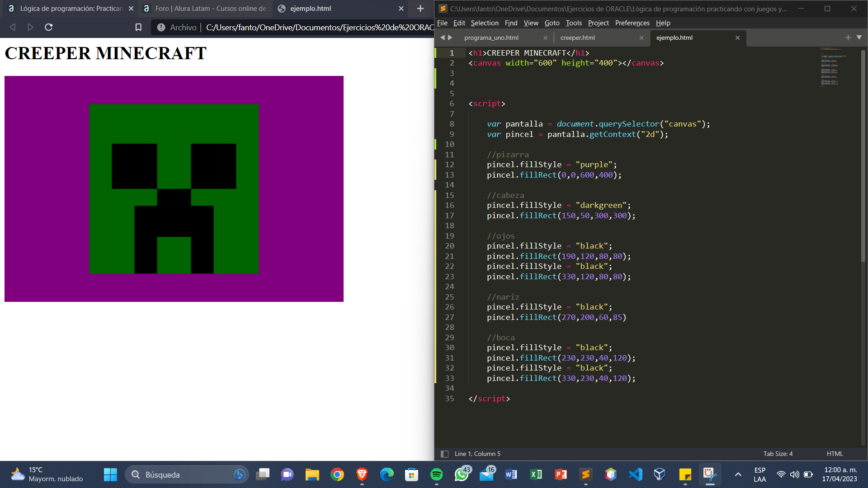Close the Lógica de programación browser tab
This screenshot has width=868, height=488.
coord(131,9)
